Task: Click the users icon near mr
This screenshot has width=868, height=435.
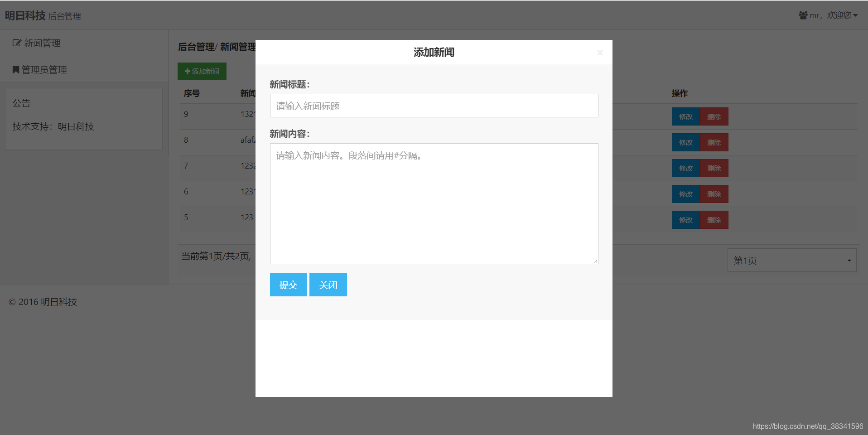Action: [x=803, y=15]
